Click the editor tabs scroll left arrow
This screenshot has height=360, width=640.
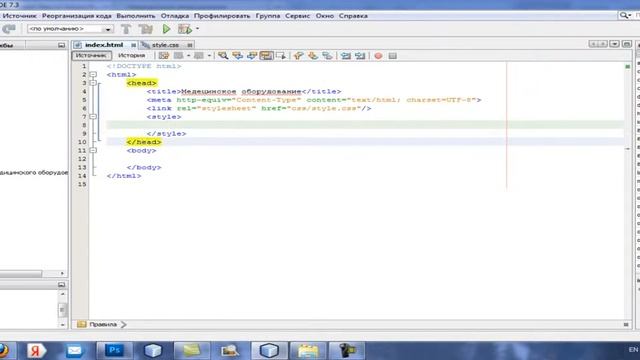(593, 44)
